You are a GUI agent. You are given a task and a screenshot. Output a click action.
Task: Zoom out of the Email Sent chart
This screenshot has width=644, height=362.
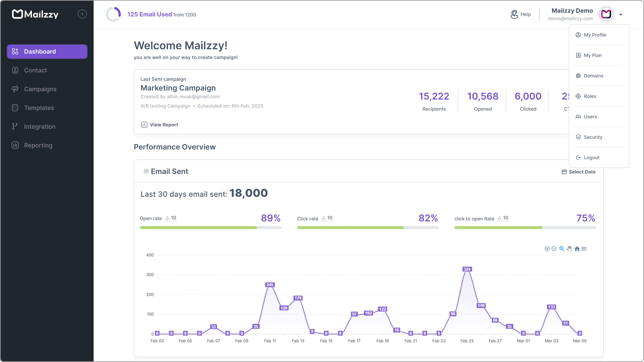(554, 249)
